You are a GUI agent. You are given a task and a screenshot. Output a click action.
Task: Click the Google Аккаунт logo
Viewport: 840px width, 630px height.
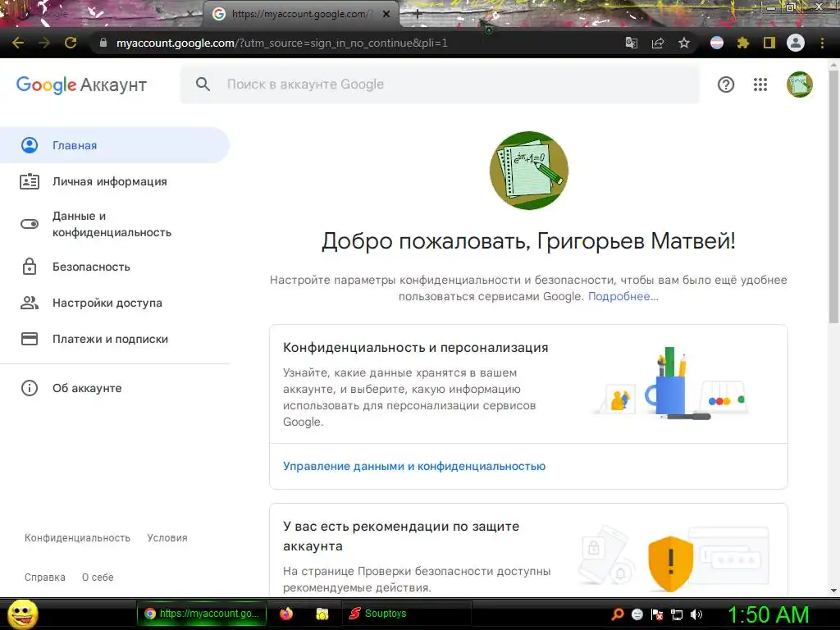(x=81, y=84)
